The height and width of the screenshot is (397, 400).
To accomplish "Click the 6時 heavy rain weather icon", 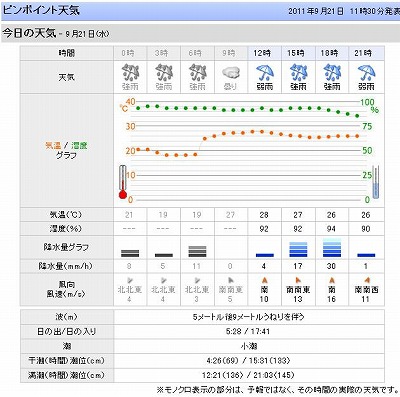I will tap(198, 73).
